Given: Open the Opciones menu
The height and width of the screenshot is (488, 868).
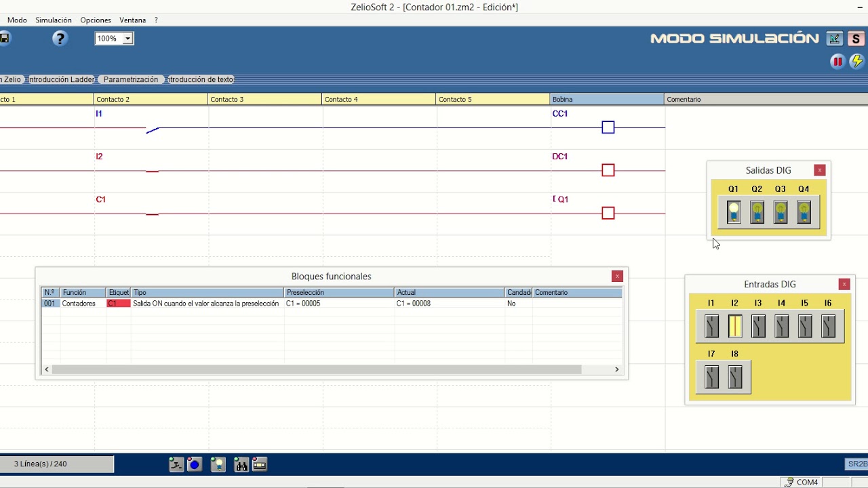Looking at the screenshot, I should (x=96, y=20).
